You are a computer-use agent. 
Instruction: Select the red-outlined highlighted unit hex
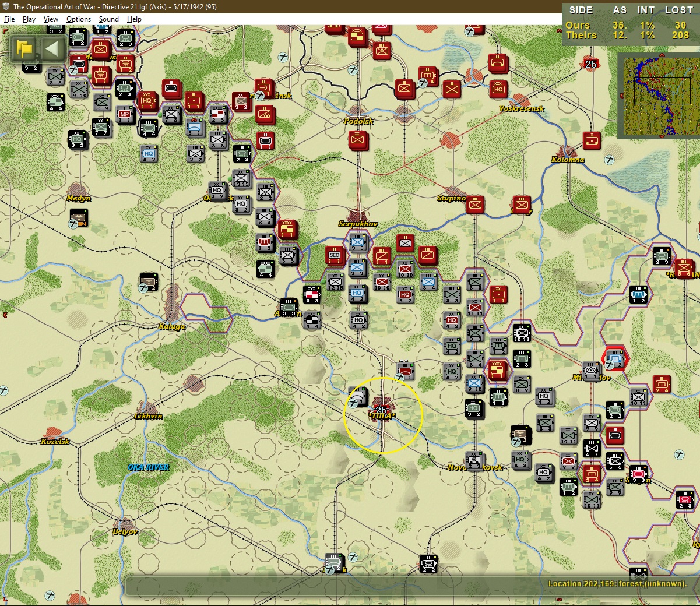pos(615,358)
